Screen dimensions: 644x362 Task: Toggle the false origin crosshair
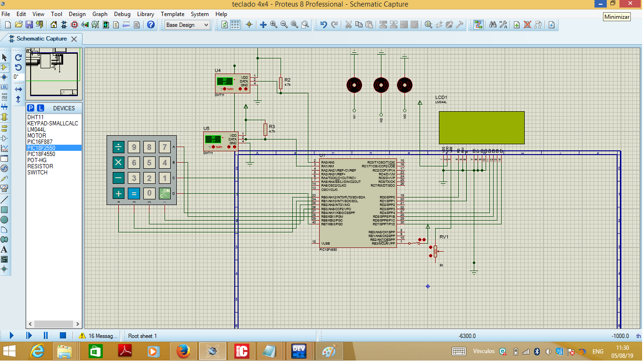pos(249,25)
